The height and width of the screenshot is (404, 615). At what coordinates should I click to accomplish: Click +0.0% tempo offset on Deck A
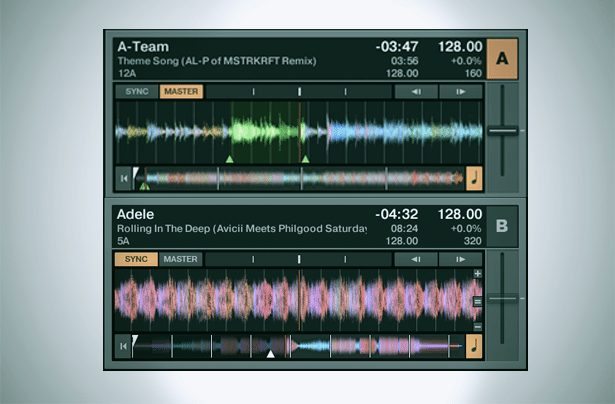[x=466, y=61]
